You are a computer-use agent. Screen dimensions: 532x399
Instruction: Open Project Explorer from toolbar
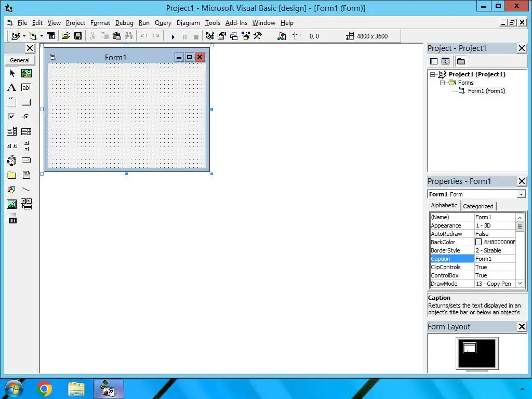click(210, 36)
